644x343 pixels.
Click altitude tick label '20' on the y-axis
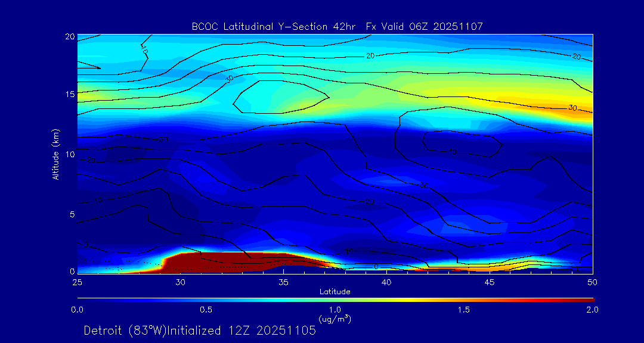coord(69,36)
